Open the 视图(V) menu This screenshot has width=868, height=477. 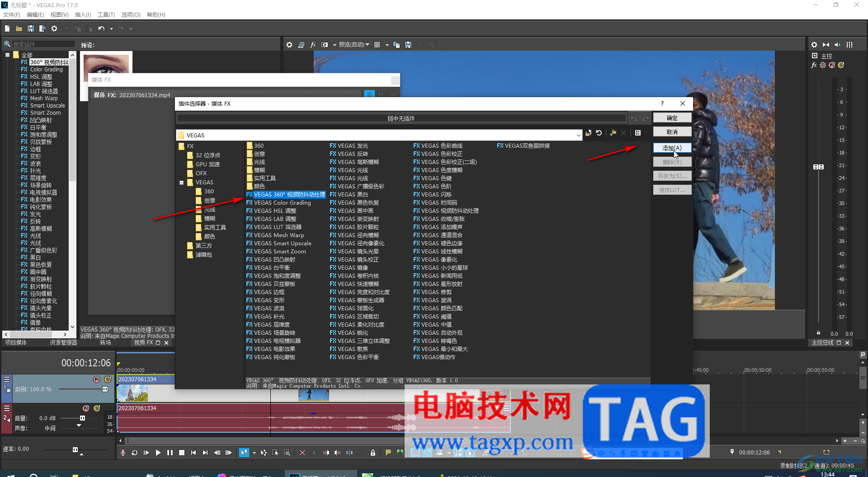pyautogui.click(x=59, y=15)
